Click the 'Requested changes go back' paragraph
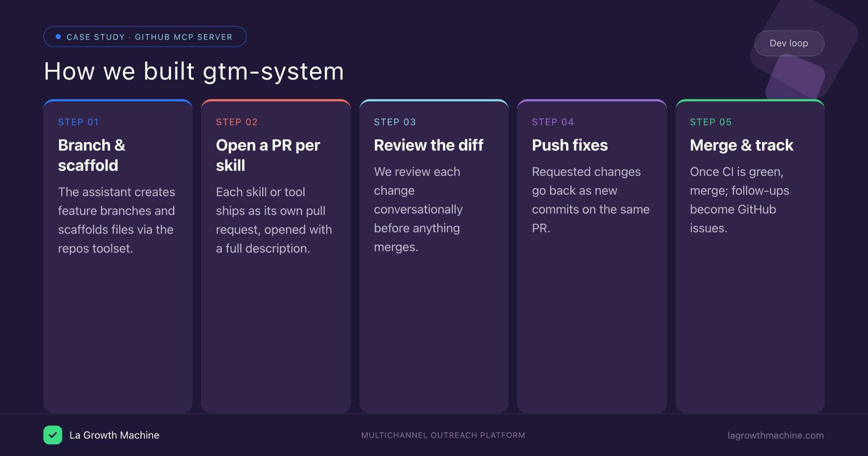This screenshot has height=456, width=868. (591, 200)
